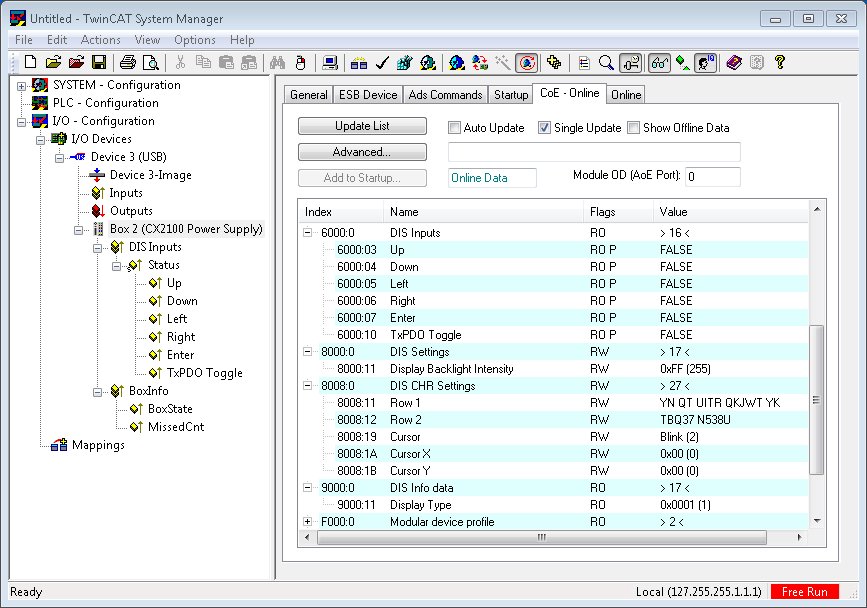This screenshot has width=867, height=608.
Task: Click the Choose Target System computer icon
Action: coord(330,62)
